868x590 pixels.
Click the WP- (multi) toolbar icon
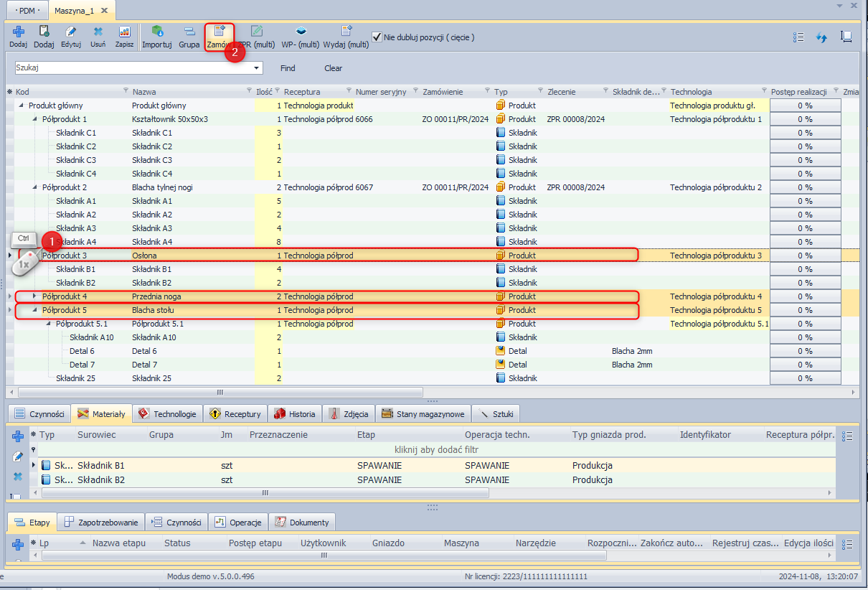pyautogui.click(x=301, y=32)
